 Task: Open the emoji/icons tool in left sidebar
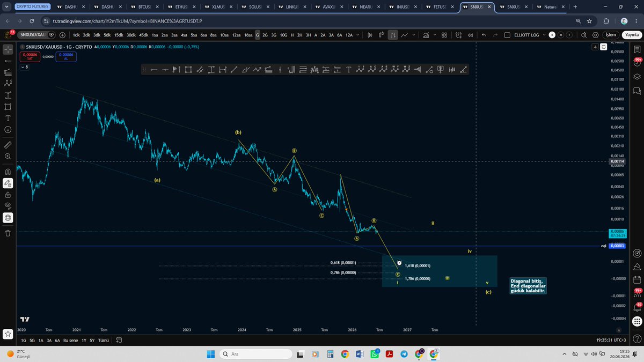(x=8, y=130)
